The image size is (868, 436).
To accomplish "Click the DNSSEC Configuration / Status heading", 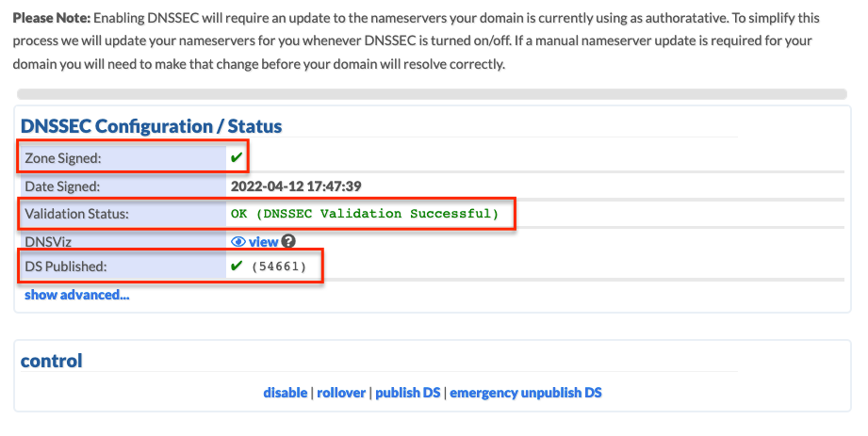I will click(x=151, y=126).
